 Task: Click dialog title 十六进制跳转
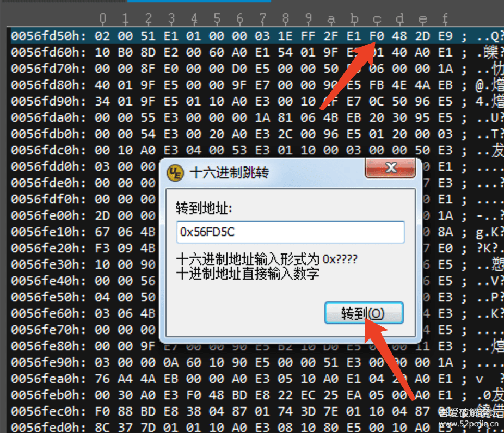click(x=229, y=173)
